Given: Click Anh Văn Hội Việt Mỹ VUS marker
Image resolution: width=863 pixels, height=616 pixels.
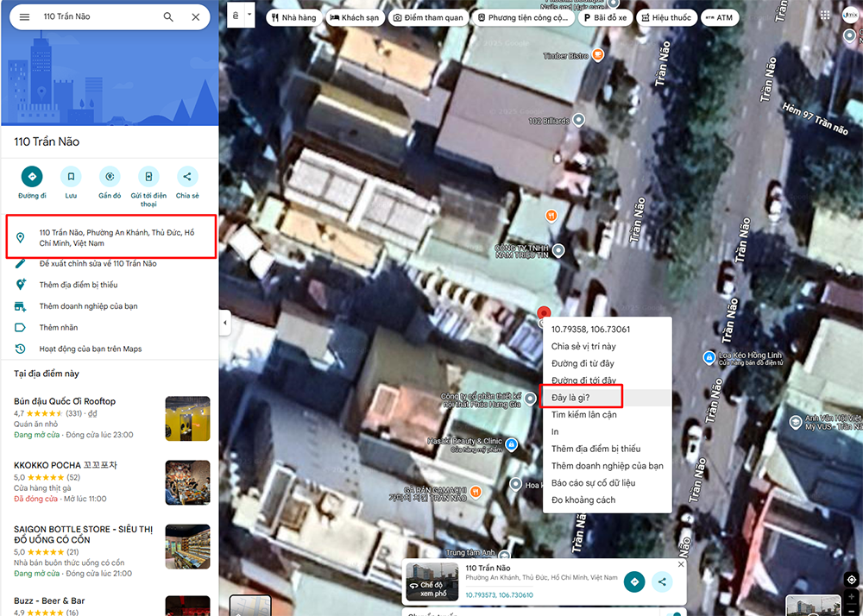Looking at the screenshot, I should click(x=796, y=422).
